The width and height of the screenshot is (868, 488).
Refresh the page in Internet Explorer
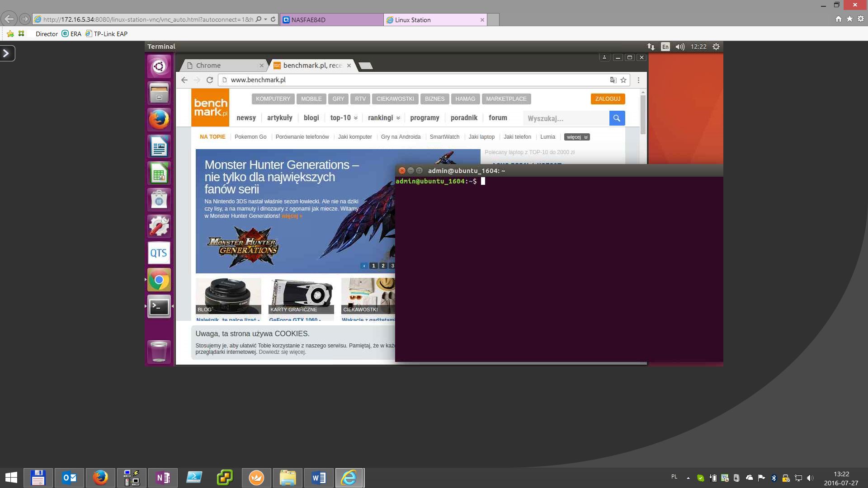tap(273, 19)
